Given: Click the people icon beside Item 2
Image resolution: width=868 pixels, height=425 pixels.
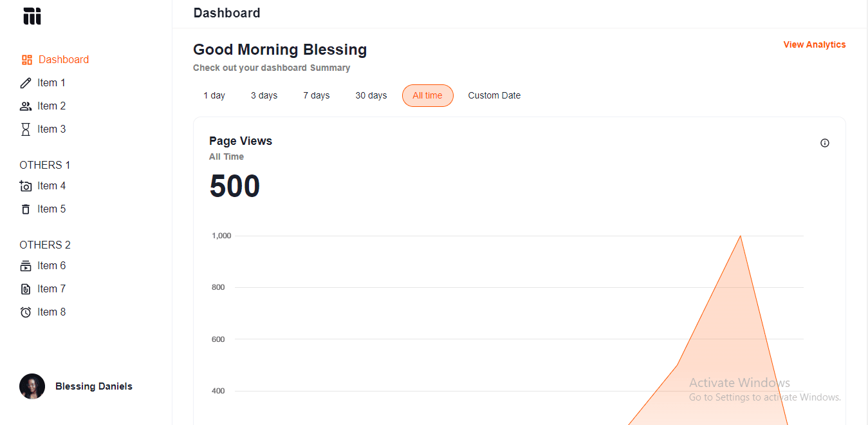Looking at the screenshot, I should click(26, 106).
